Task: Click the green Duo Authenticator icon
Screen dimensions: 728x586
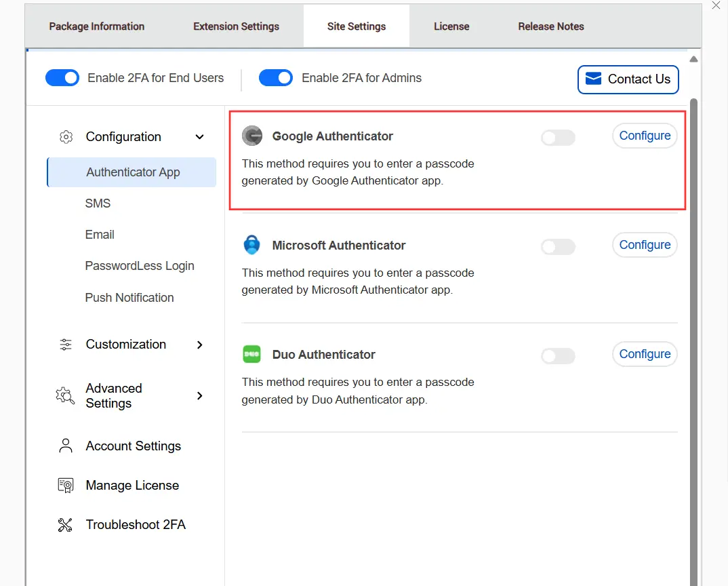Action: [252, 355]
